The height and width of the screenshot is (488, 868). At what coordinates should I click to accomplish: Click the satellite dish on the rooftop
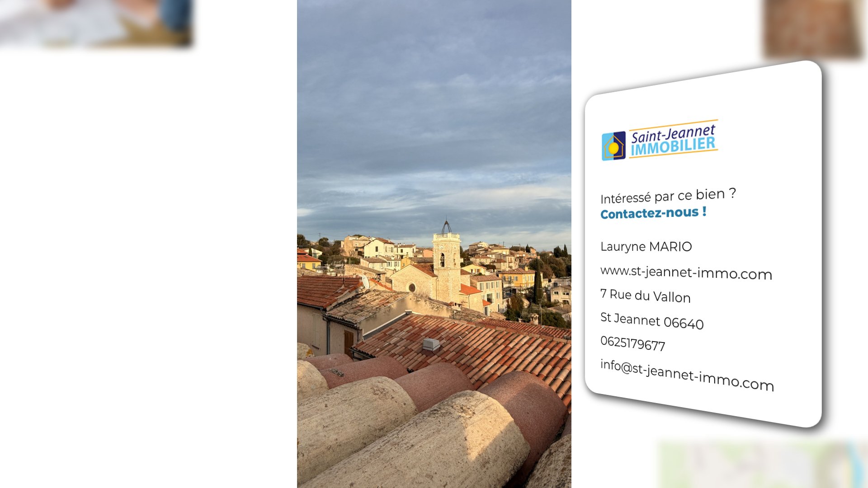(365, 282)
